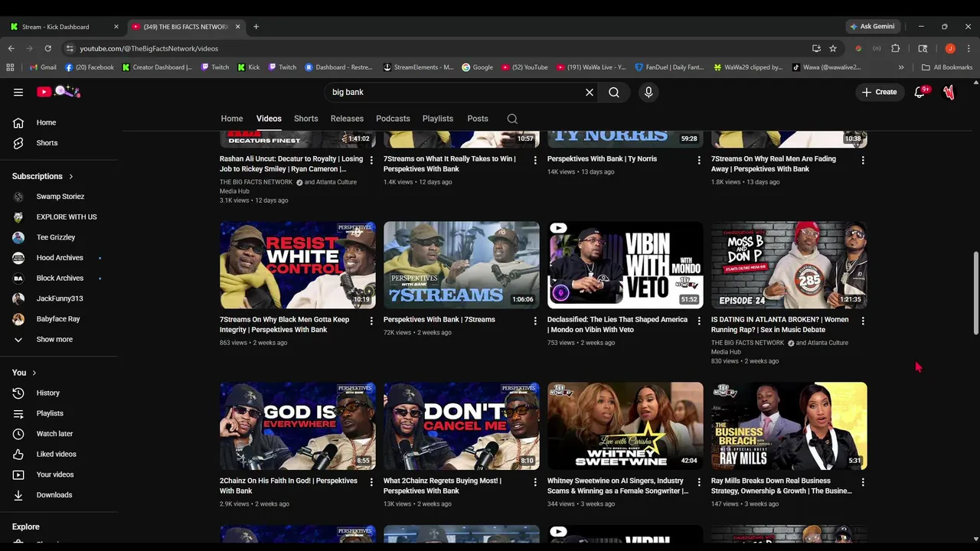Open FanDuel bookmark
The image size is (980, 551).
[669, 67]
